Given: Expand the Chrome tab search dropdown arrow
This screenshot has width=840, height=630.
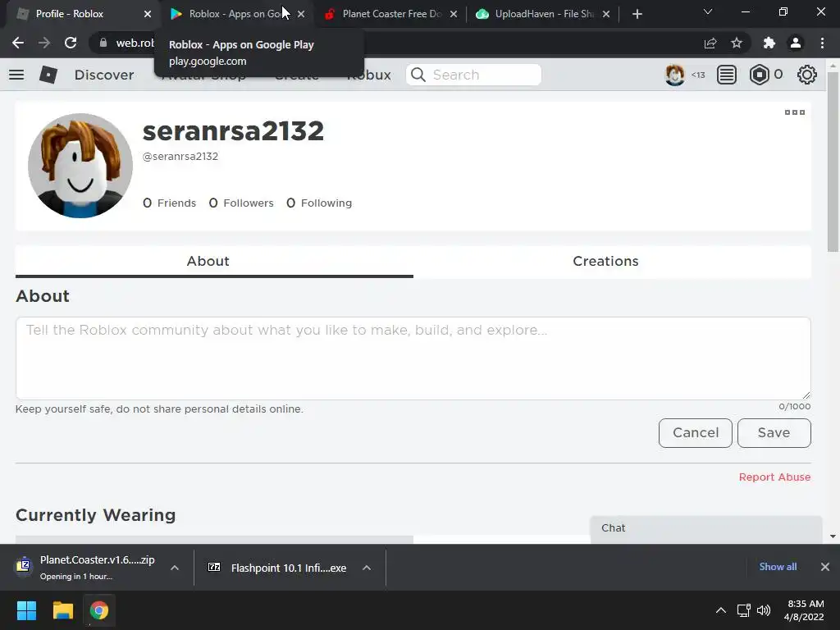Looking at the screenshot, I should tap(708, 11).
